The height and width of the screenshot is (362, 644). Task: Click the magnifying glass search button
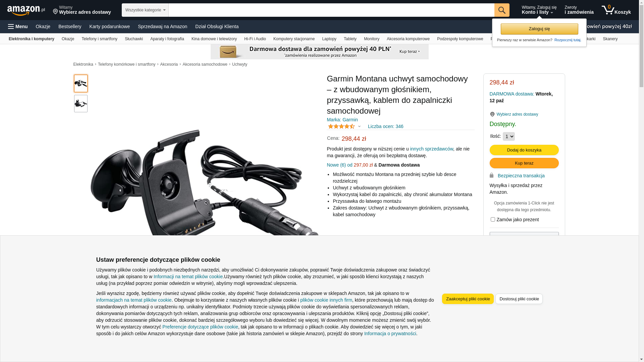click(x=502, y=10)
